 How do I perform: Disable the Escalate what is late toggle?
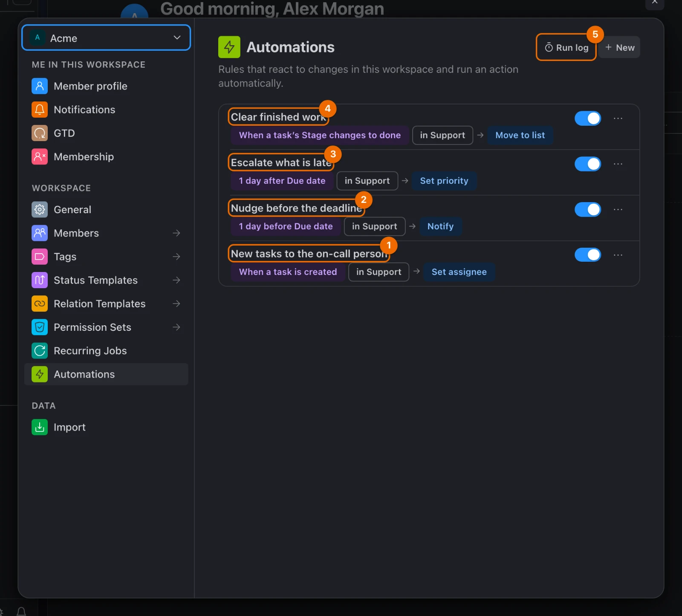pyautogui.click(x=588, y=164)
